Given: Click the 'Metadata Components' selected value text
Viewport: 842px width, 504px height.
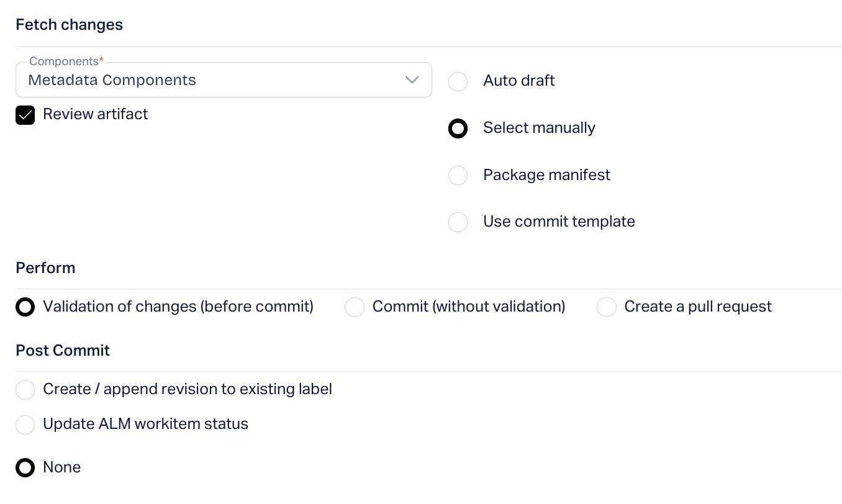Looking at the screenshot, I should pyautogui.click(x=112, y=80).
